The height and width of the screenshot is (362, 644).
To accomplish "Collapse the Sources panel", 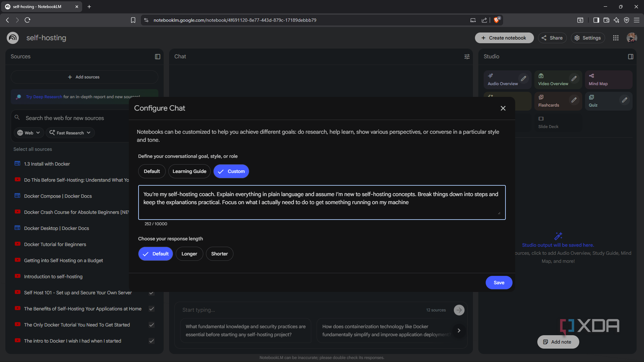I will (157, 57).
